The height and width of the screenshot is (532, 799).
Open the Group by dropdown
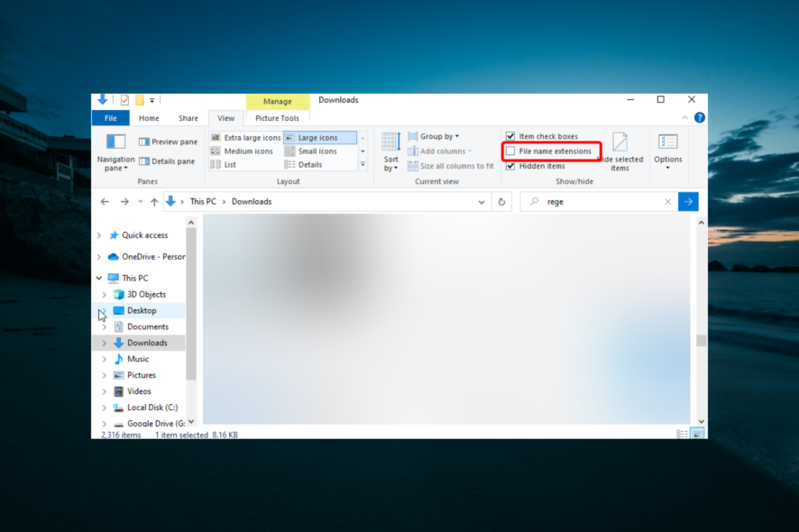[434, 136]
